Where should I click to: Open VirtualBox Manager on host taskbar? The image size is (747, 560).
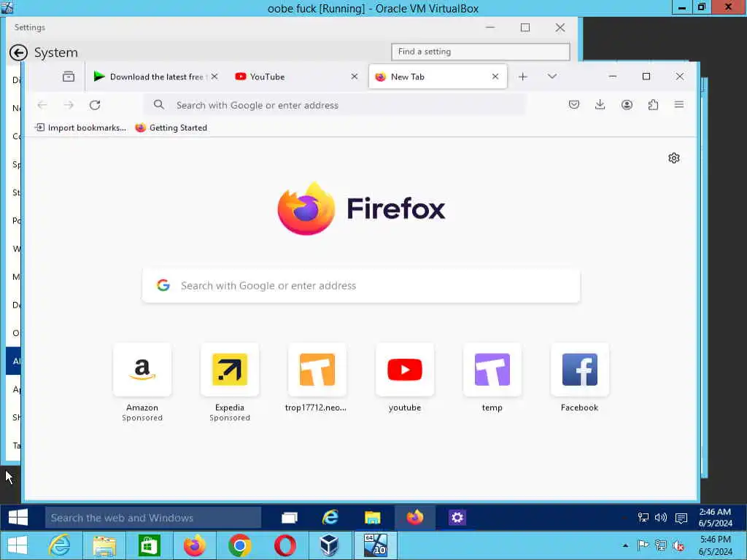(329, 545)
